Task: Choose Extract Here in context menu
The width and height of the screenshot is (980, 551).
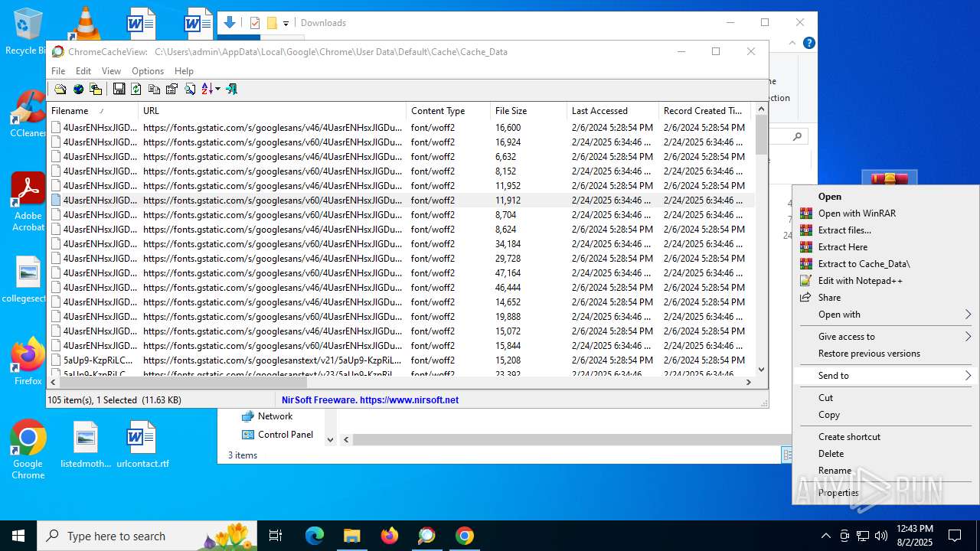Action: (x=886, y=247)
